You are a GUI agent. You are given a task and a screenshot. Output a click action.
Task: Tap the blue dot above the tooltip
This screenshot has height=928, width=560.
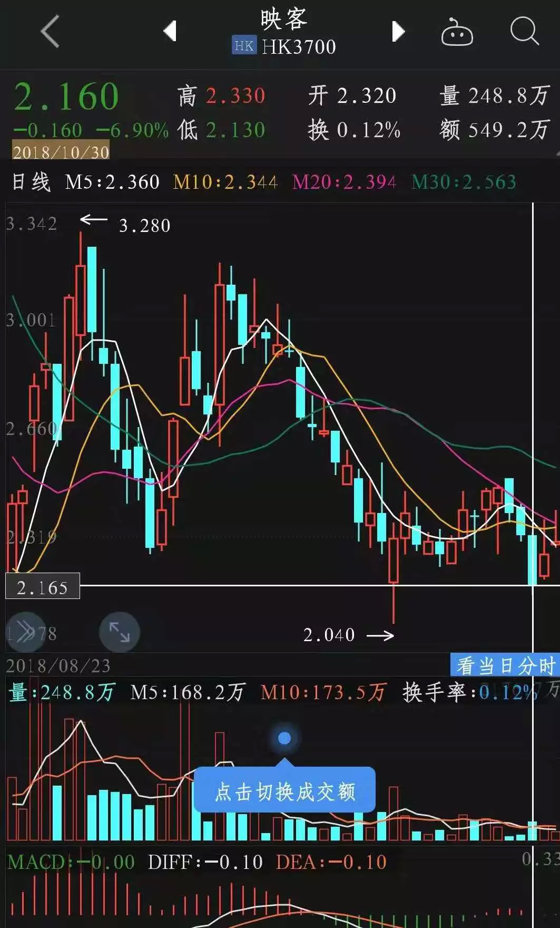point(284,738)
